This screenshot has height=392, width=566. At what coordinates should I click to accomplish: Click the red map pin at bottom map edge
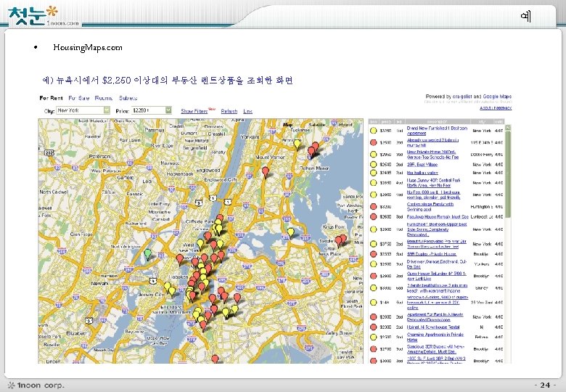(215, 359)
